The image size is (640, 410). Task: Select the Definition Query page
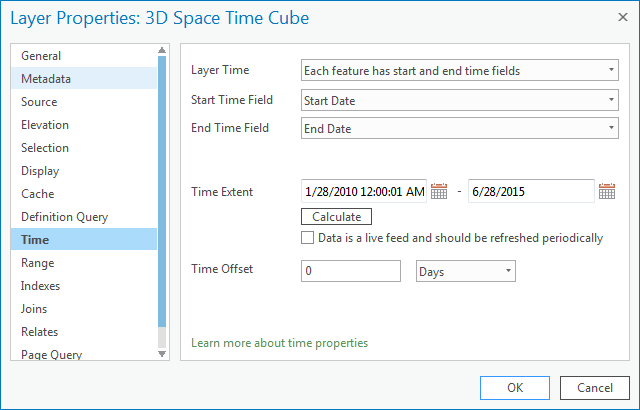pos(64,217)
